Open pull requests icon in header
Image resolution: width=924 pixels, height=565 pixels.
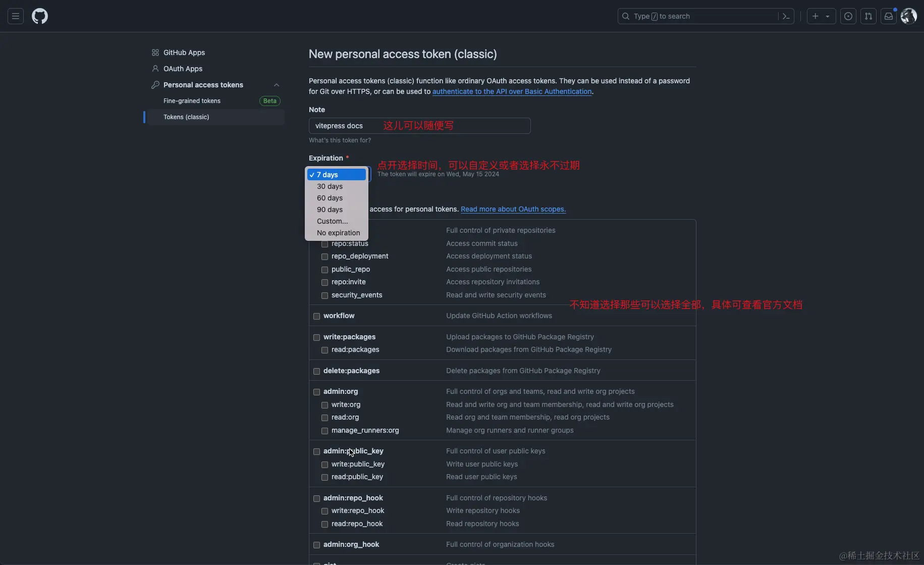tap(868, 16)
